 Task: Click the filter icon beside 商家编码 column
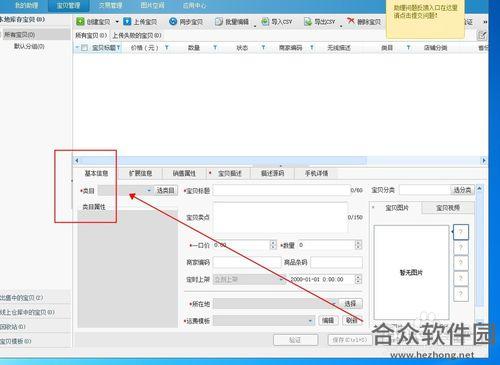click(x=312, y=48)
